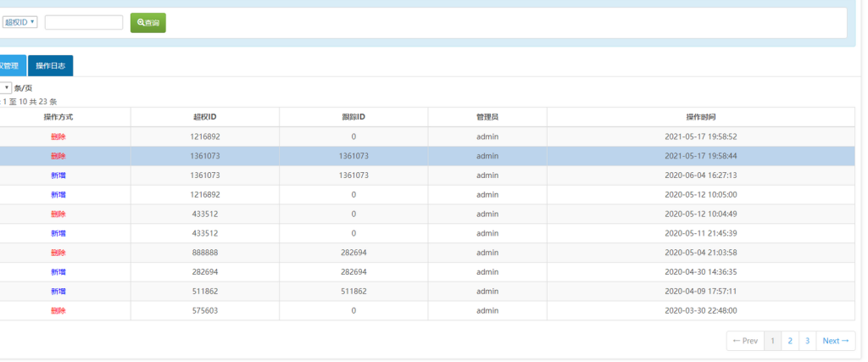Open the 超权ID search-type dropdown
Image resolution: width=868 pixels, height=362 pixels.
(20, 22)
